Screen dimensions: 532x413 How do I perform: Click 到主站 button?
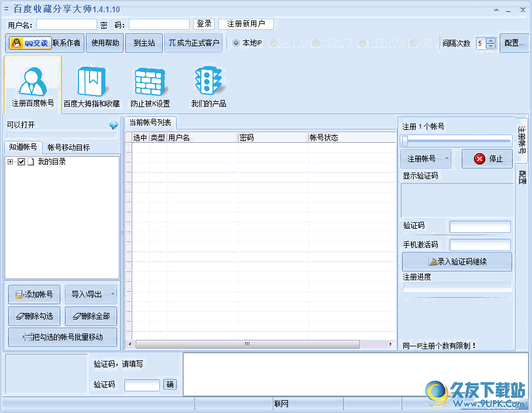tap(144, 43)
